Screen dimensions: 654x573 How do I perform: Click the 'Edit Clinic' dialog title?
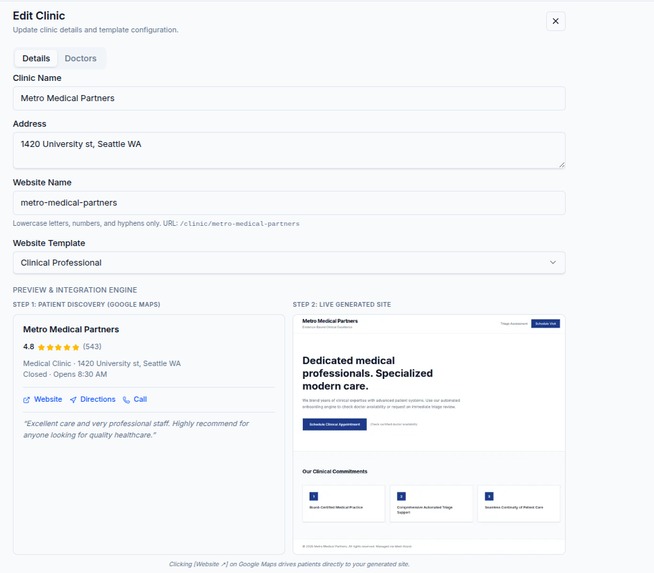(x=39, y=16)
